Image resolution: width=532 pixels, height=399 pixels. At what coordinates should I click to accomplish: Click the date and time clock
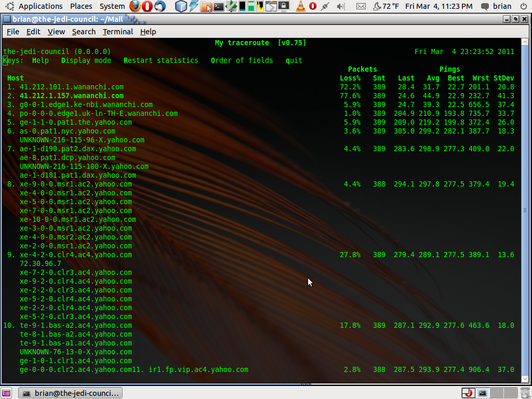pos(438,6)
